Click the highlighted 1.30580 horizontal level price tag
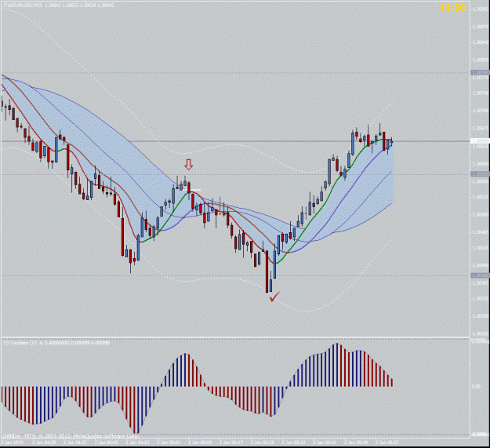Viewport: 490px width, 448px height. 481,174
